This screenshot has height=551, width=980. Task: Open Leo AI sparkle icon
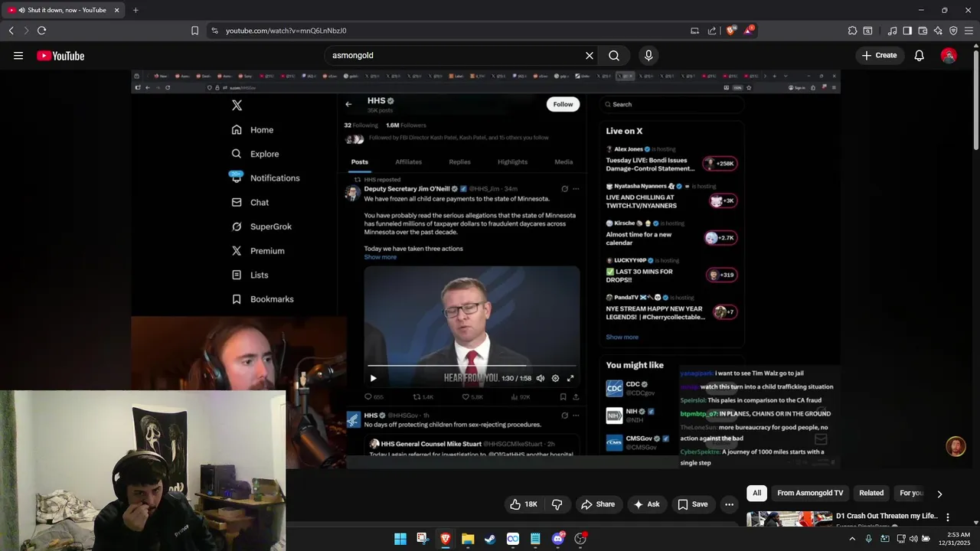[x=938, y=31]
